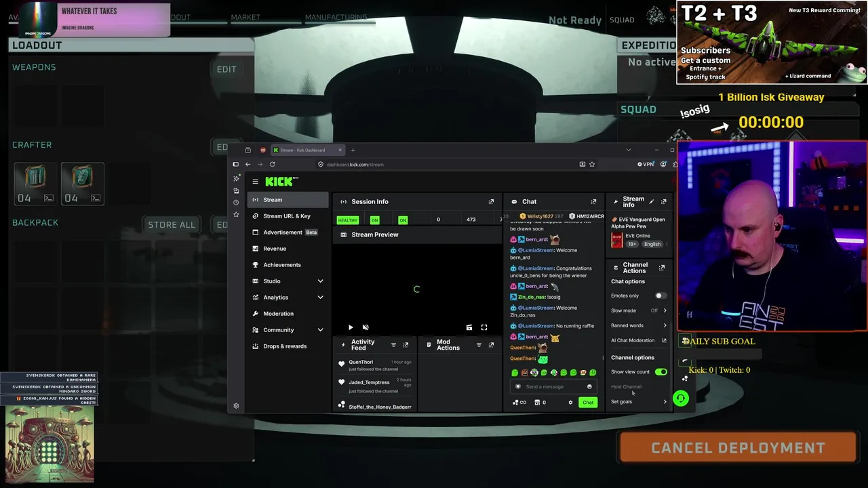Open a new browser tab

coord(353,150)
